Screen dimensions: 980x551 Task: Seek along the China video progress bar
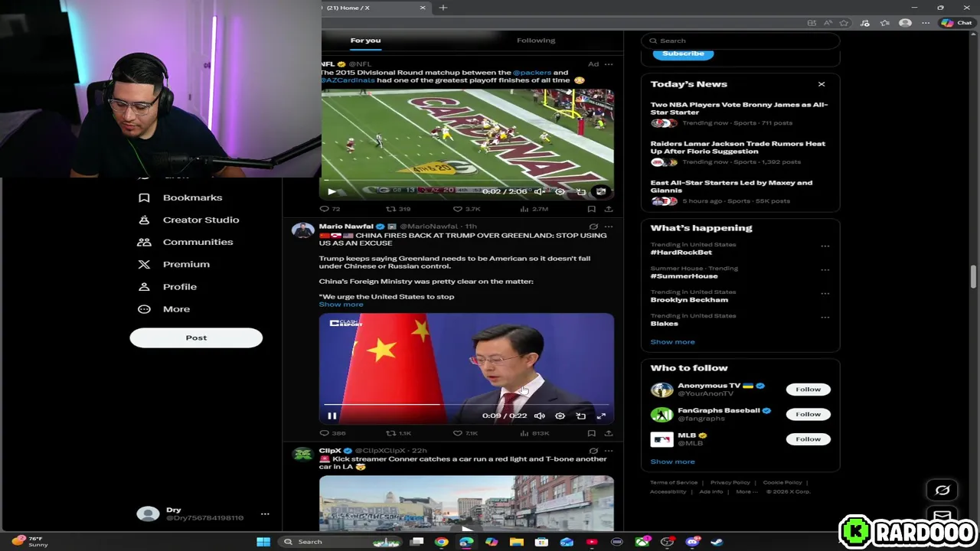(466, 404)
